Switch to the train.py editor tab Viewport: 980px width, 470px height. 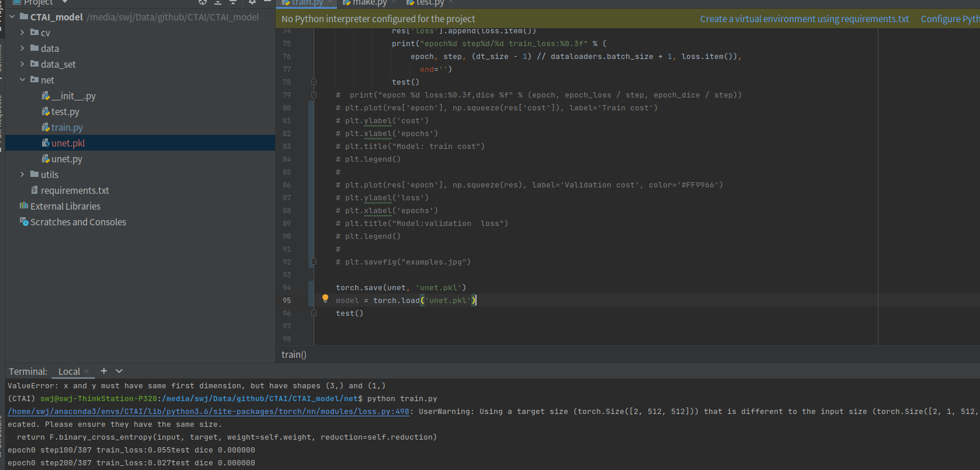point(307,2)
